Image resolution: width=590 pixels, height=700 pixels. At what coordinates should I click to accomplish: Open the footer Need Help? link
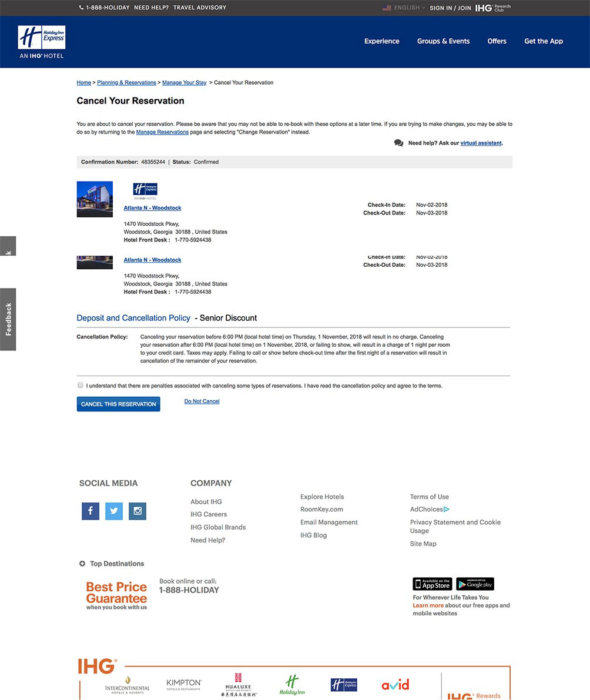click(x=207, y=540)
